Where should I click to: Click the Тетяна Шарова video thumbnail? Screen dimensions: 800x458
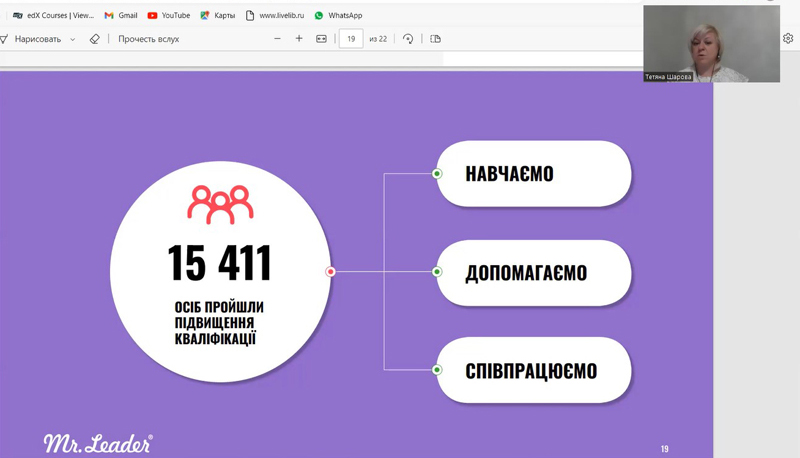711,44
